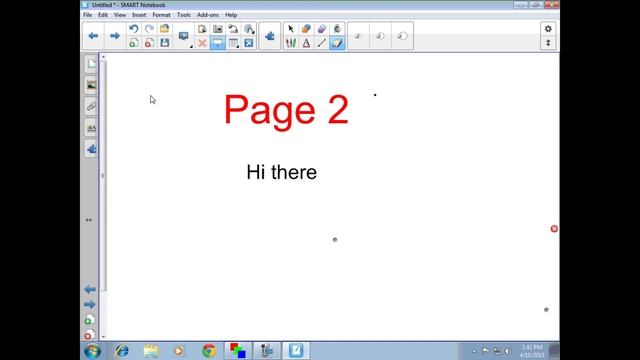Launch Internet Explorer from the taskbar

click(x=122, y=351)
